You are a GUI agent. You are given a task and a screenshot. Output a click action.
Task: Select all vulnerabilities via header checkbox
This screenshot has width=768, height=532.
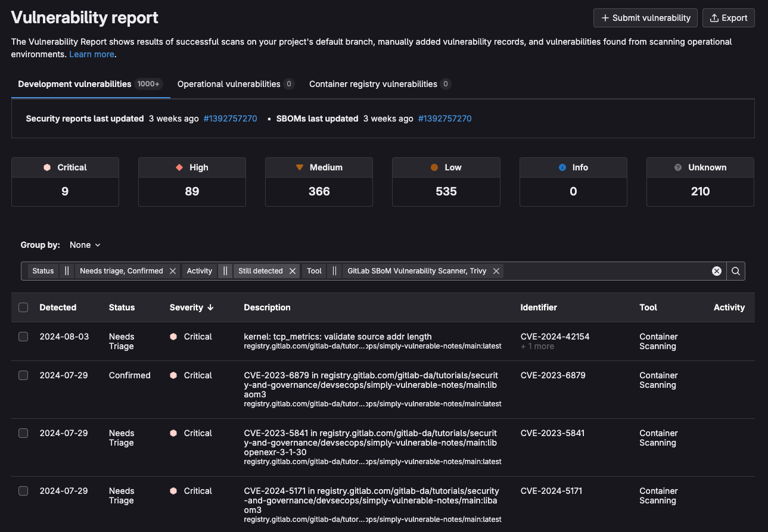[23, 307]
